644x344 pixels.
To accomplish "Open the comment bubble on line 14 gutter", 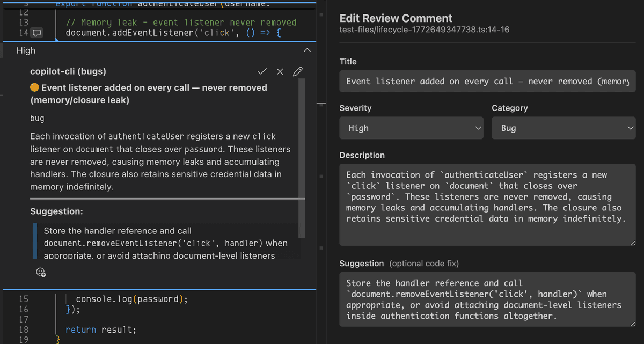I will coord(35,33).
